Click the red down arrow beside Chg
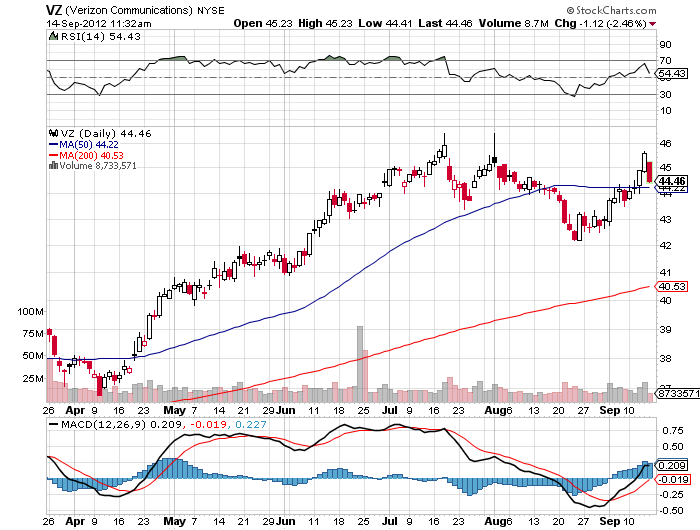Image resolution: width=700 pixels, height=530 pixels. coord(652,24)
